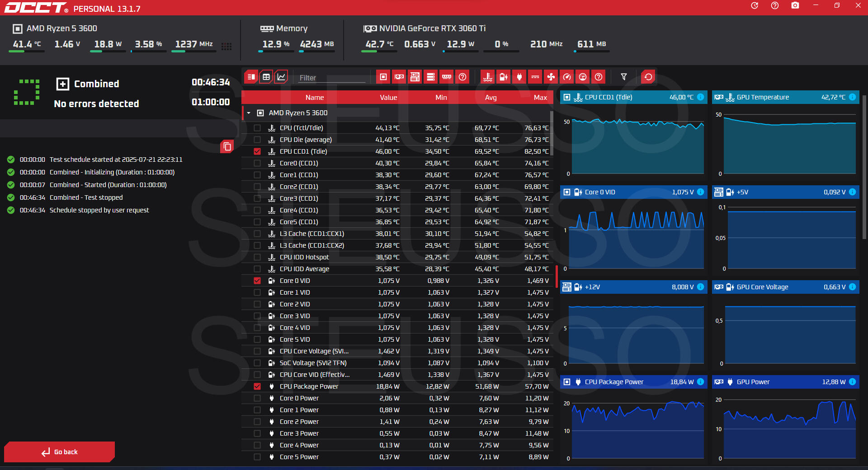Switch to the graph view mode
868x470 pixels.
[x=281, y=77]
